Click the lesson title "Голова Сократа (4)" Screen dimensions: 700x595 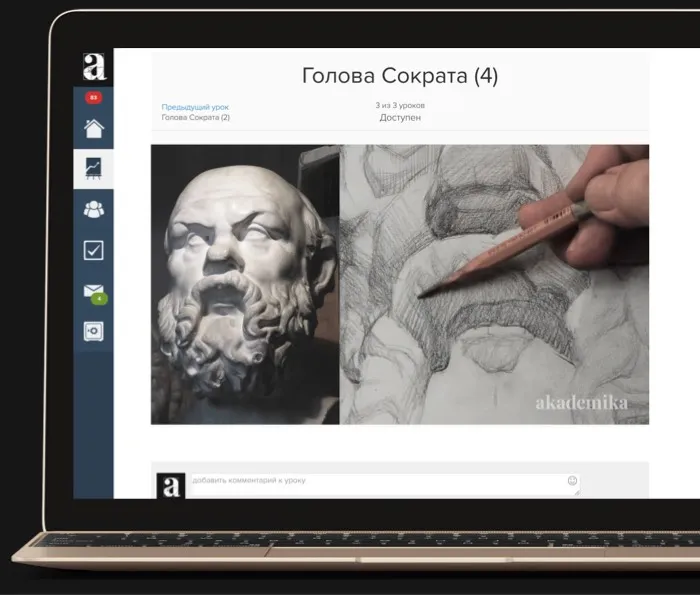tap(399, 76)
